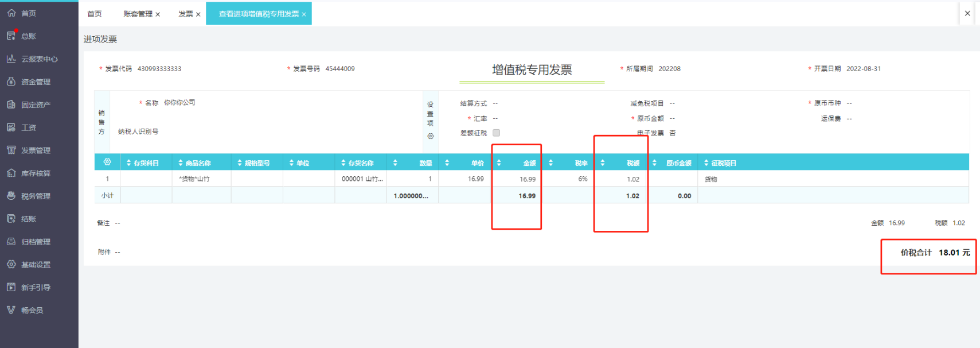Go to 库存核算 inventory accounting
980x348 pixels.
(x=36, y=173)
